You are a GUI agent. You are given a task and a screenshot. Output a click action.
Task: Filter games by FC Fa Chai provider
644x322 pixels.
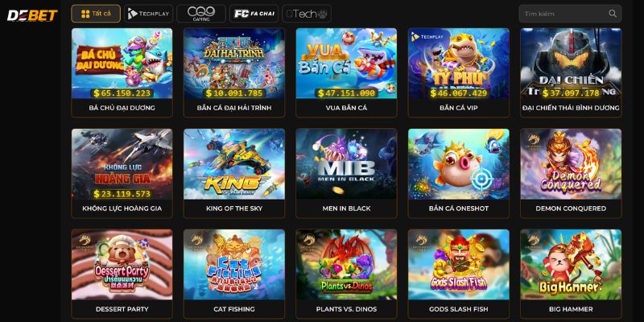coord(254,14)
